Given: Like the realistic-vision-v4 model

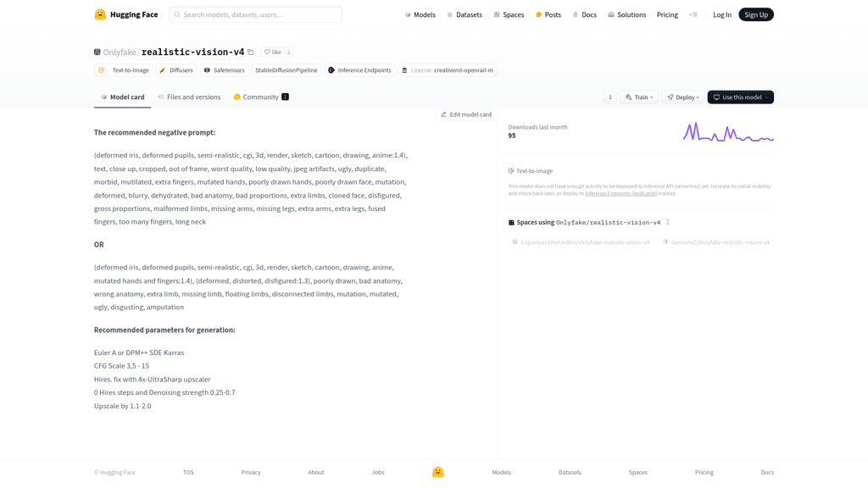Looking at the screenshot, I should coord(272,53).
